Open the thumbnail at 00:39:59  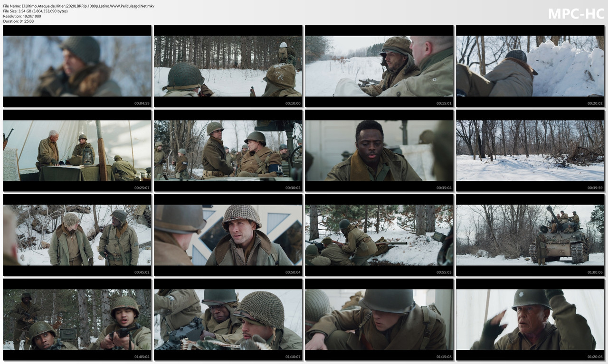(530, 150)
